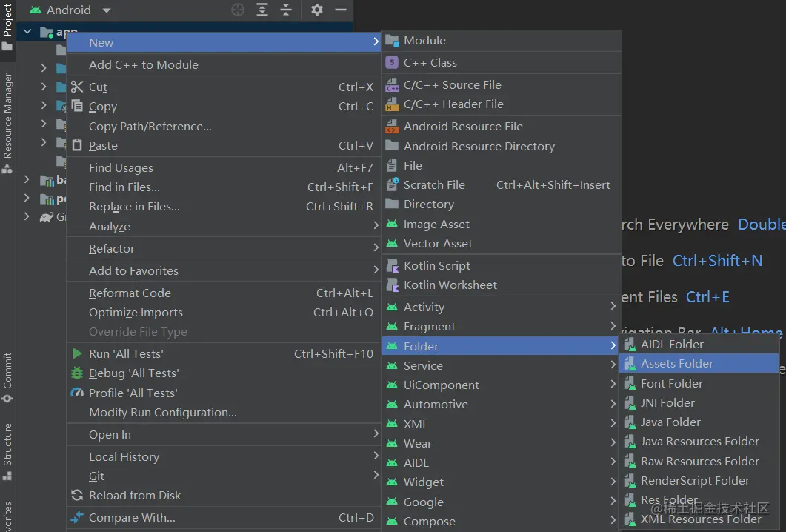The width and height of the screenshot is (786, 532).
Task: Click the C++ Class S icon
Action: click(x=392, y=63)
